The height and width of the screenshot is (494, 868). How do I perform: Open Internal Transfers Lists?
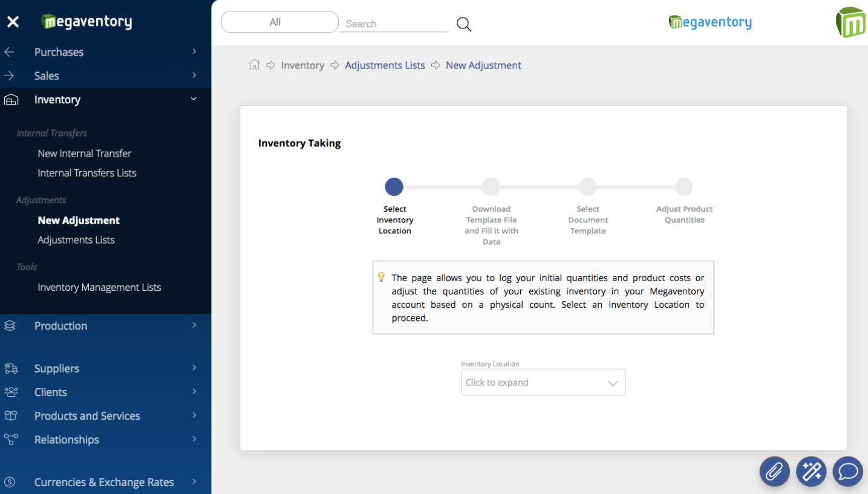[87, 173]
